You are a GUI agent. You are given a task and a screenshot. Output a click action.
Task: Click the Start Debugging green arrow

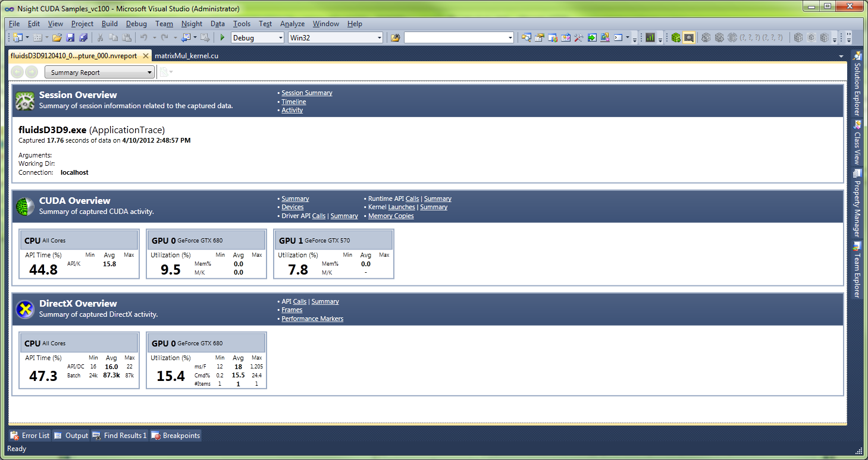(x=221, y=37)
